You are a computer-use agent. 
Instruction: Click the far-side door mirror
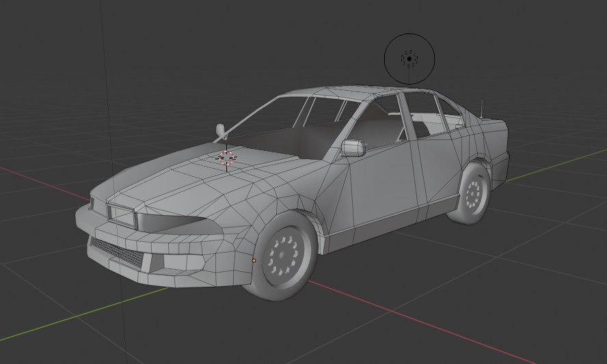click(x=221, y=130)
